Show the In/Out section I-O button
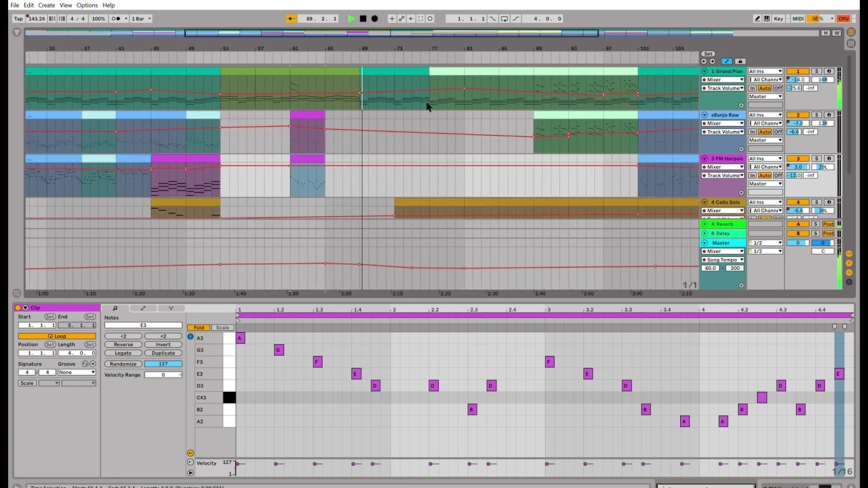The height and width of the screenshot is (488, 868). pos(849,253)
